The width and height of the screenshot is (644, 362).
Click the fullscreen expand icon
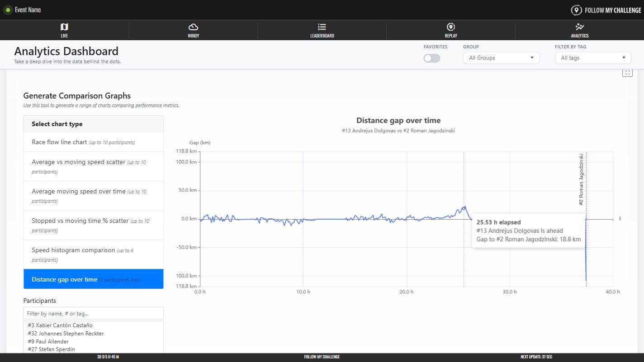point(627,73)
